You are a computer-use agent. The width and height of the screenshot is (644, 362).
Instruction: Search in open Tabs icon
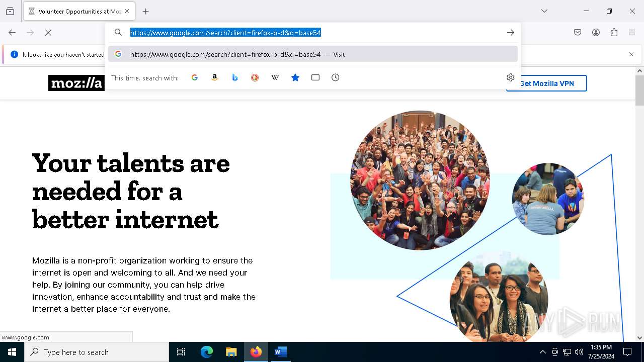tap(315, 77)
